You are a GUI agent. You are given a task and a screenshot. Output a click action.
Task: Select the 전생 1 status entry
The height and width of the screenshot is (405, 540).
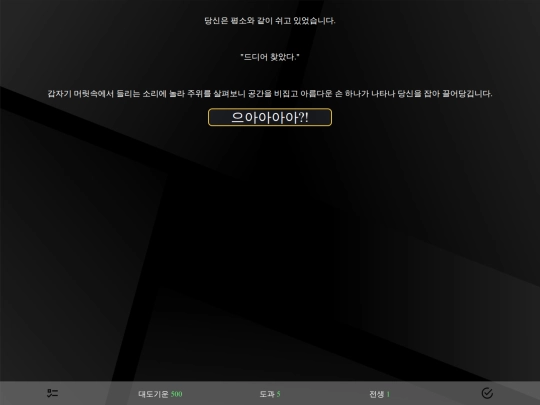point(379,394)
